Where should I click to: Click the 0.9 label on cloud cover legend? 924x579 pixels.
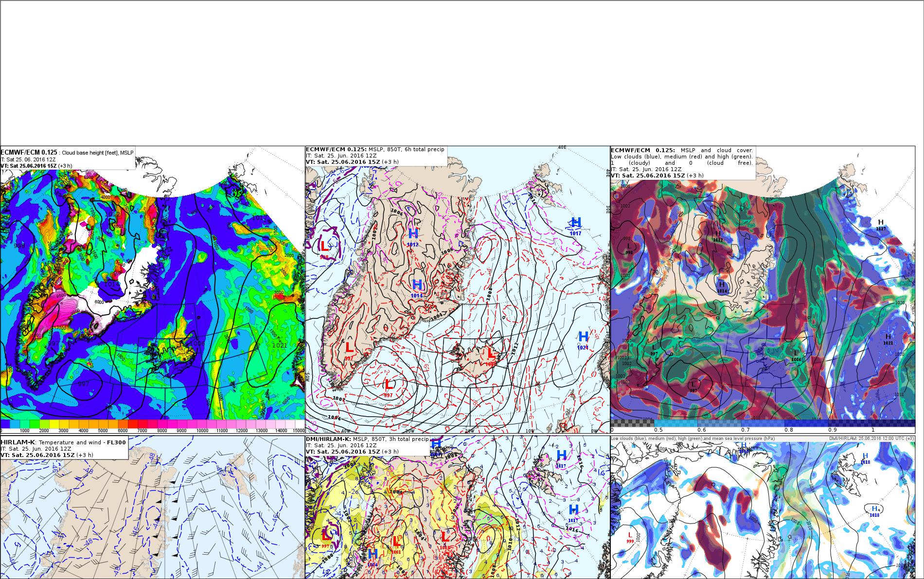click(x=833, y=430)
